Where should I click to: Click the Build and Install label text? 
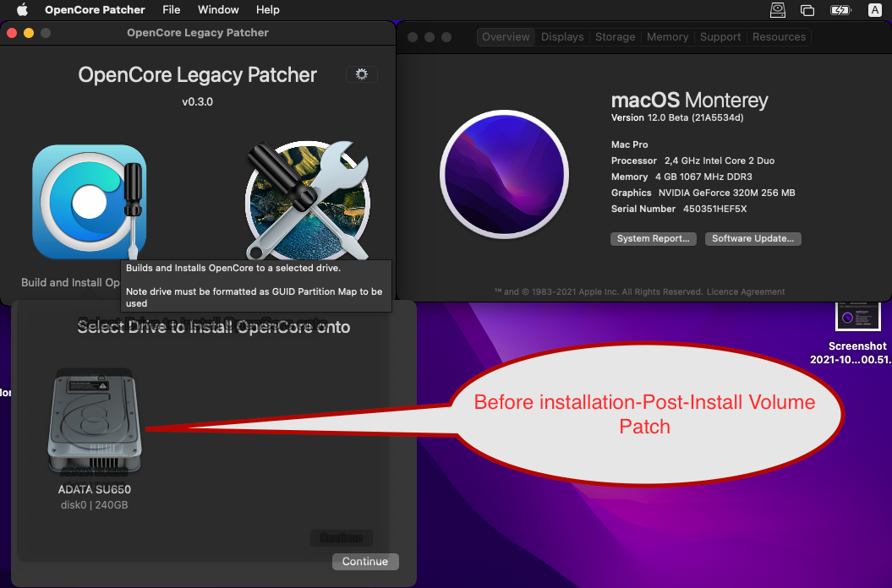[x=70, y=283]
